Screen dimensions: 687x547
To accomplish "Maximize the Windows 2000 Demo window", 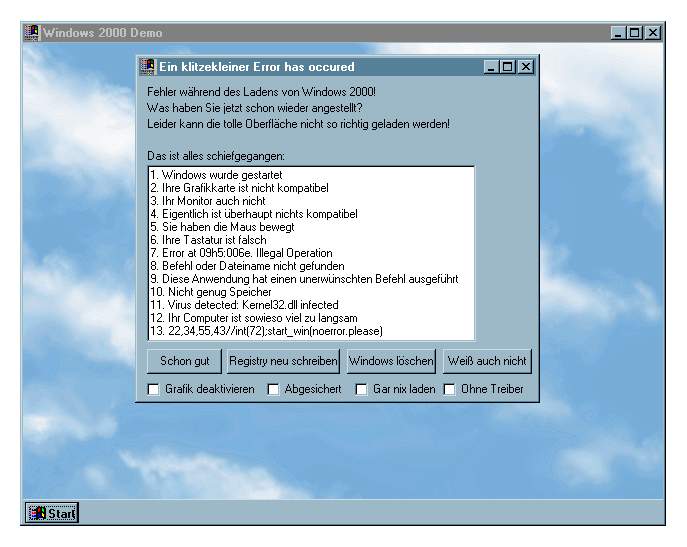I will tap(635, 33).
